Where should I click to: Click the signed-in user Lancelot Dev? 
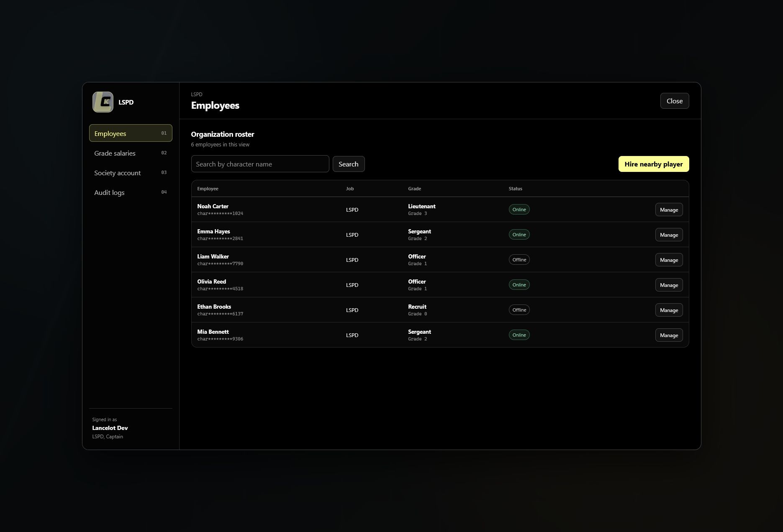(110, 428)
